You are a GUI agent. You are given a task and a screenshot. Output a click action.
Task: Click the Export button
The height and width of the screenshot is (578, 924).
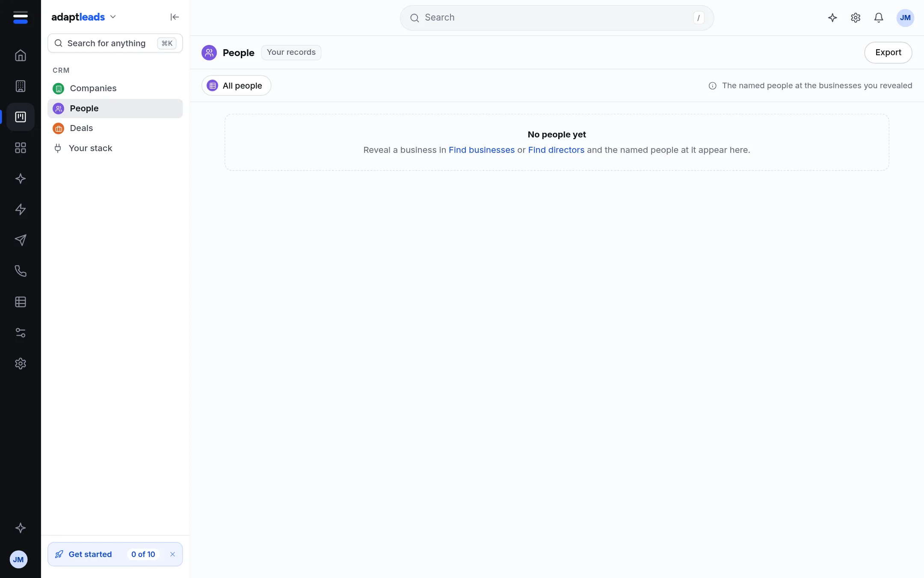click(x=888, y=53)
